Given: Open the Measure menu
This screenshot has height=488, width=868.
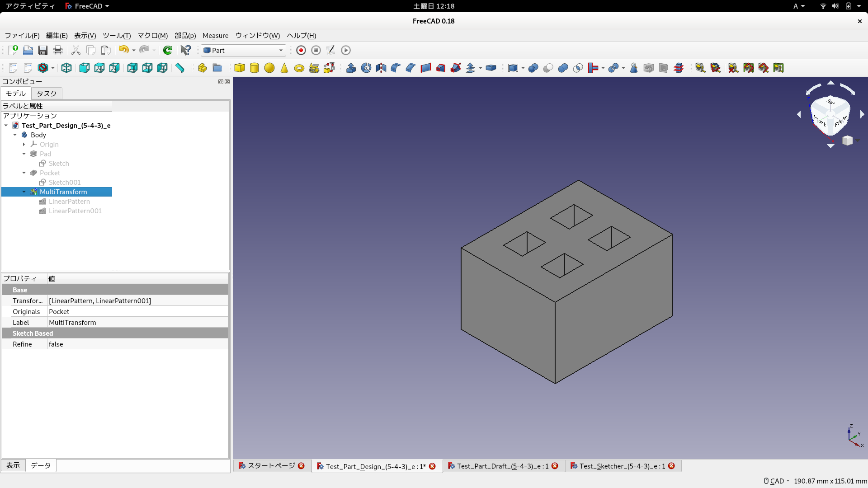Looking at the screenshot, I should (x=215, y=36).
